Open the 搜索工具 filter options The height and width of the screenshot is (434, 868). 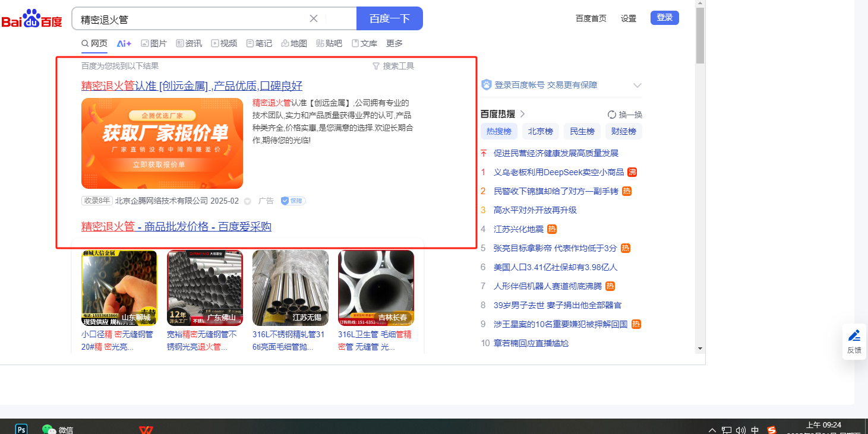coord(393,66)
